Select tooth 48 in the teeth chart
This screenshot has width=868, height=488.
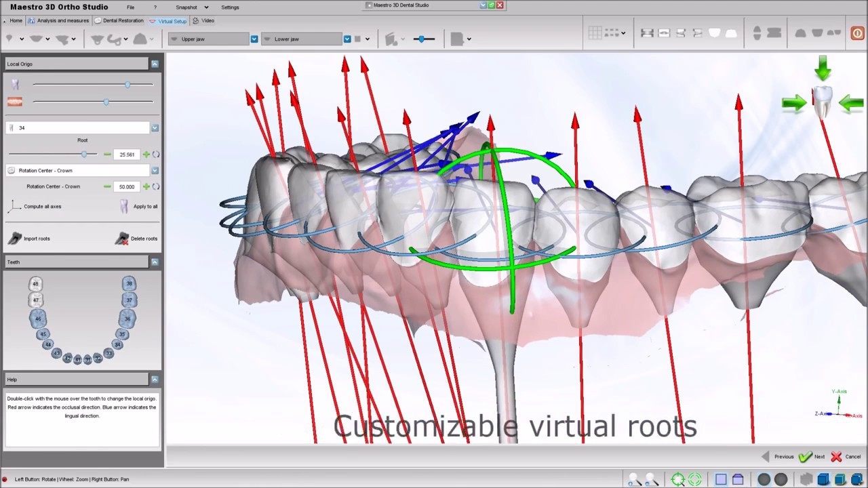pyautogui.click(x=35, y=284)
